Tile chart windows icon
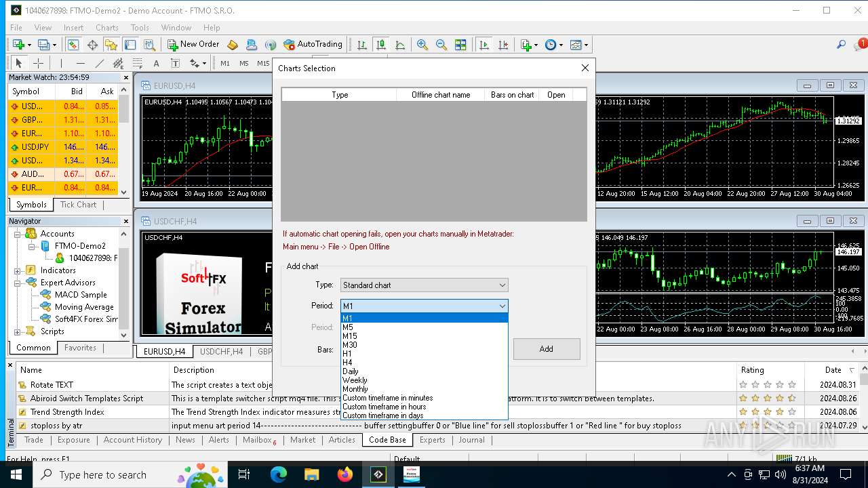868x488 pixels. 460,45
